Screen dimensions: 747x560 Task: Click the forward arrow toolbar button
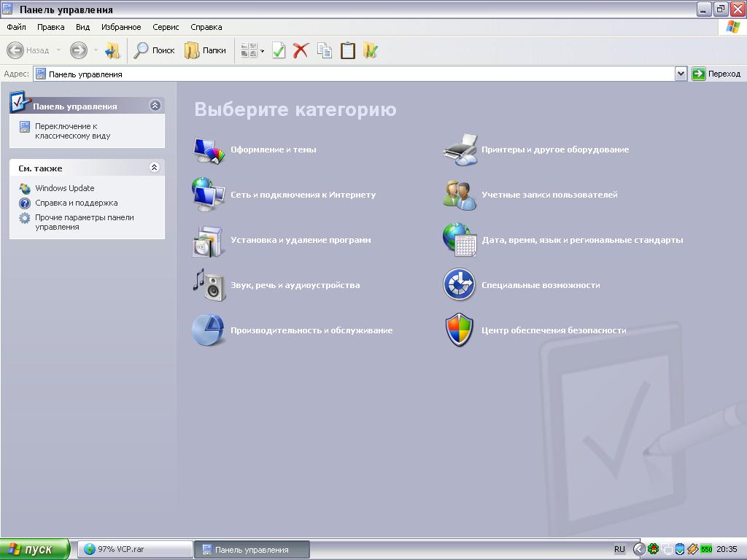(79, 50)
